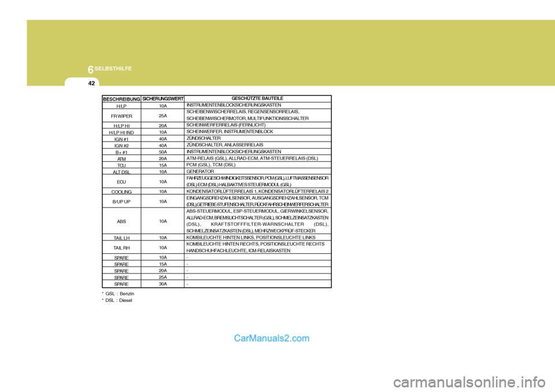This screenshot has height=392, width=555.
Task: Click the 'DSL : Diesel' footnote
Action: (119, 300)
